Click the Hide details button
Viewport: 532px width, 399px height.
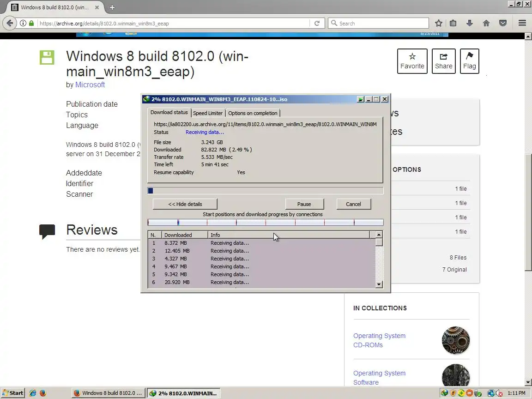click(185, 204)
